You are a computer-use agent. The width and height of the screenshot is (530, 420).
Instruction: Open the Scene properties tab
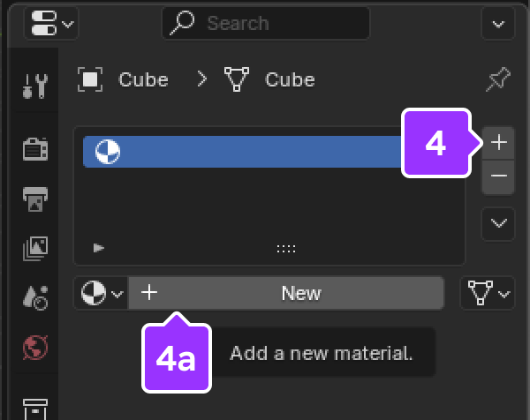(x=35, y=298)
